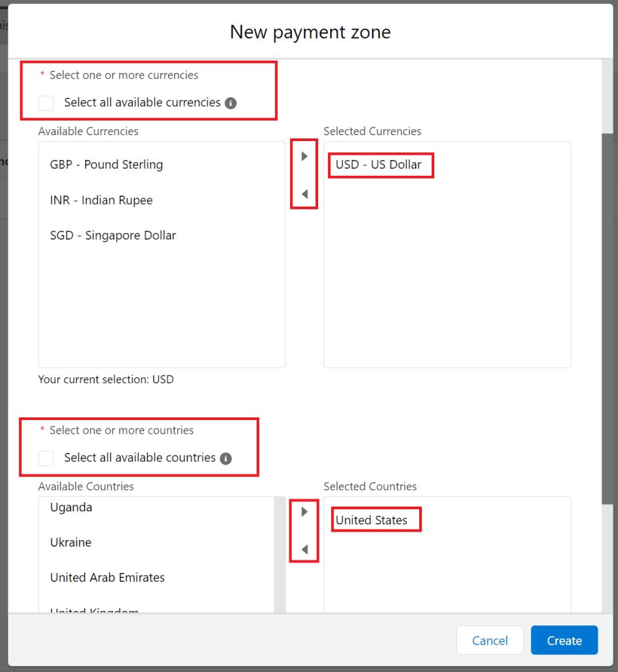The image size is (618, 672).
Task: Select United Arab Emirates country option
Action: 108,577
